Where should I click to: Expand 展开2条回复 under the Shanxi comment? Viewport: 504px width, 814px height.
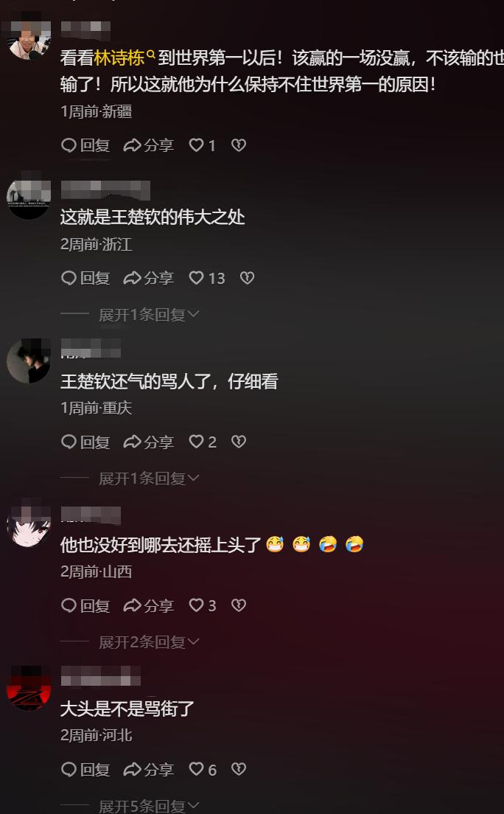[x=148, y=642]
